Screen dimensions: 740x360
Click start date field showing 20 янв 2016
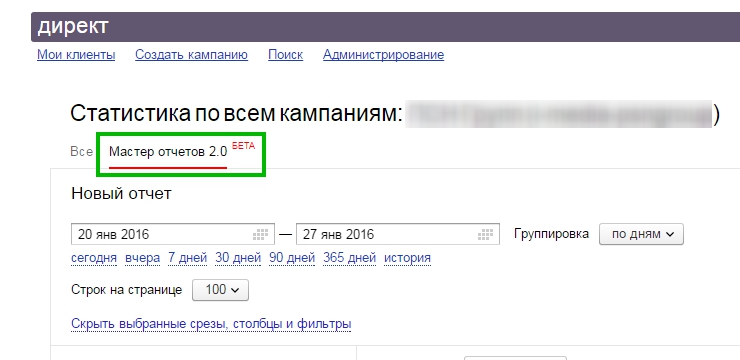tap(173, 234)
